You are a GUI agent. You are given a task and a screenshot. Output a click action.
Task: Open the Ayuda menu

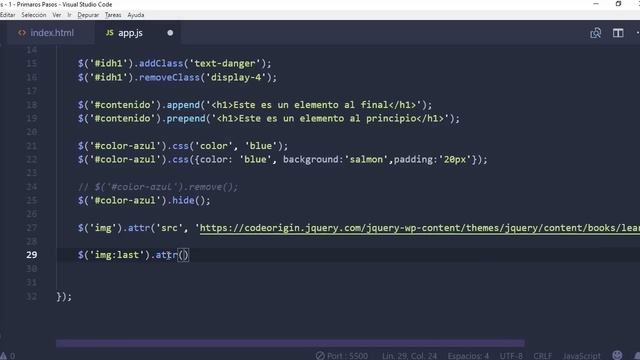(136, 15)
